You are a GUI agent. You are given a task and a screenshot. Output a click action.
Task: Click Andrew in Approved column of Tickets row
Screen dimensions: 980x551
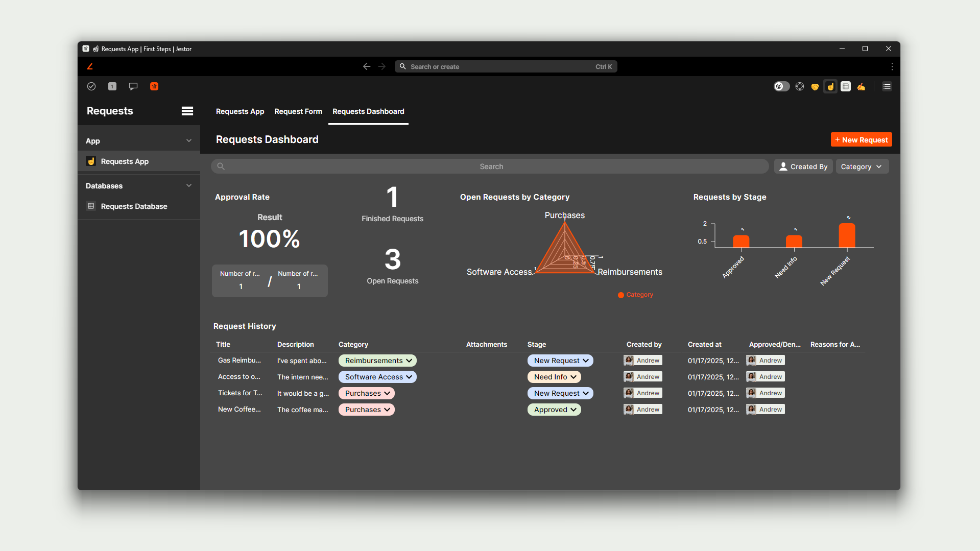click(x=766, y=393)
